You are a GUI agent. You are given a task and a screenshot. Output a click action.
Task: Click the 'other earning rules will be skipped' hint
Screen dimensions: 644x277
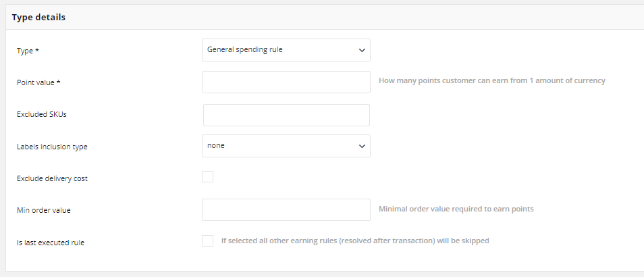point(355,241)
